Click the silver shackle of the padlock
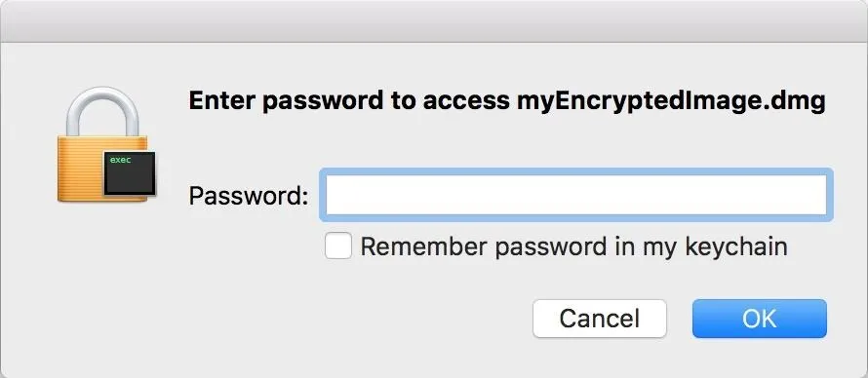 tap(102, 112)
